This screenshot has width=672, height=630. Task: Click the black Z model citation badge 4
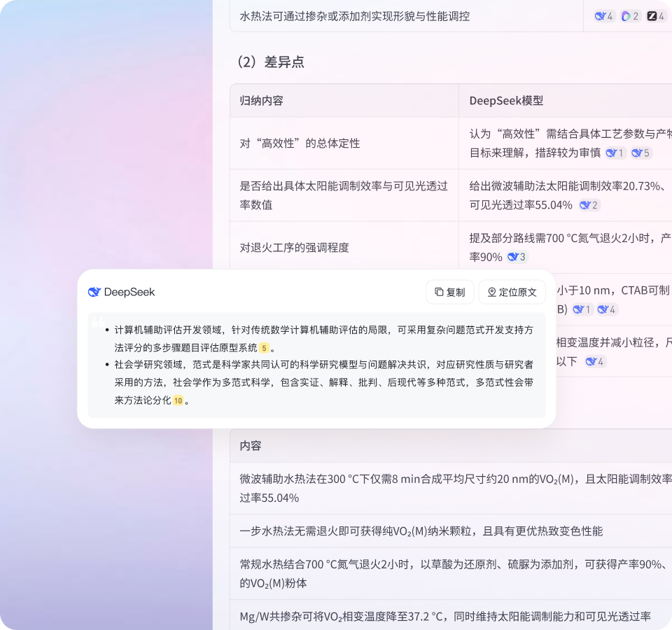[x=656, y=16]
